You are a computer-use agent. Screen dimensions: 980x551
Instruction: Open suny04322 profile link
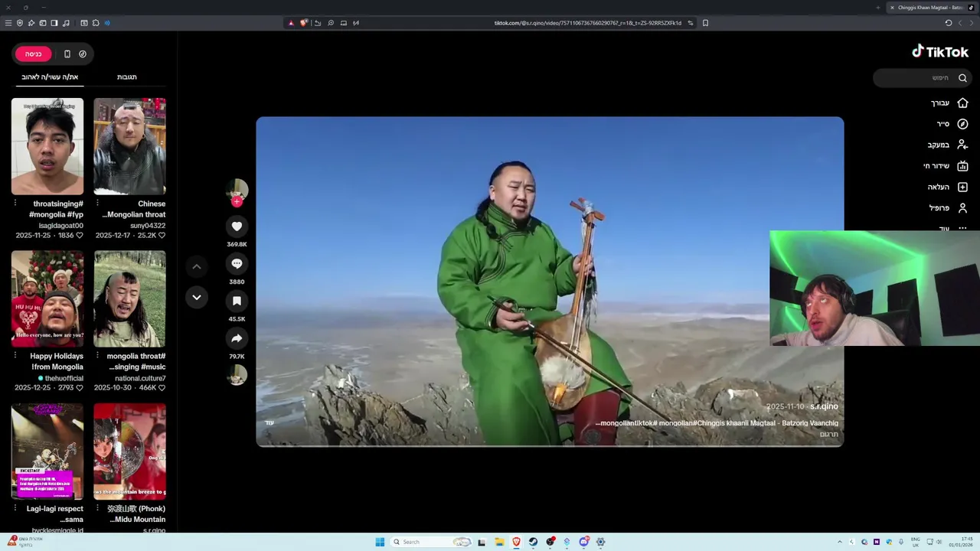point(148,226)
